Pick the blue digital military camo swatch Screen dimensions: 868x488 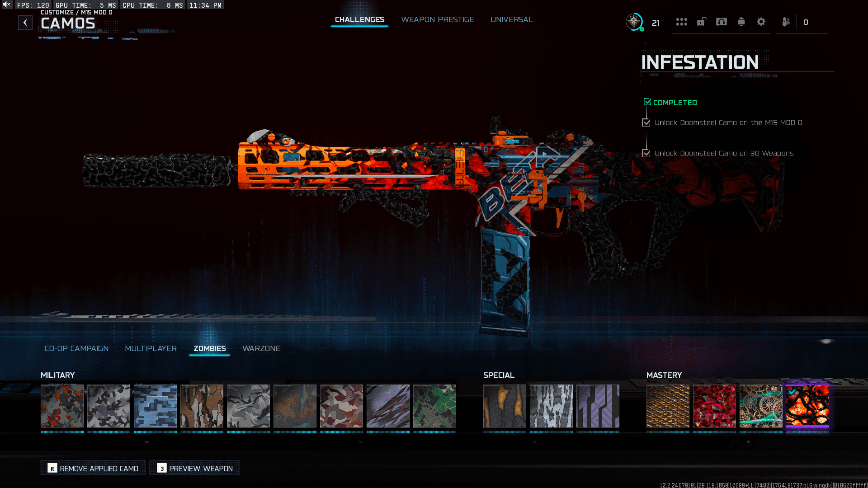(x=155, y=406)
